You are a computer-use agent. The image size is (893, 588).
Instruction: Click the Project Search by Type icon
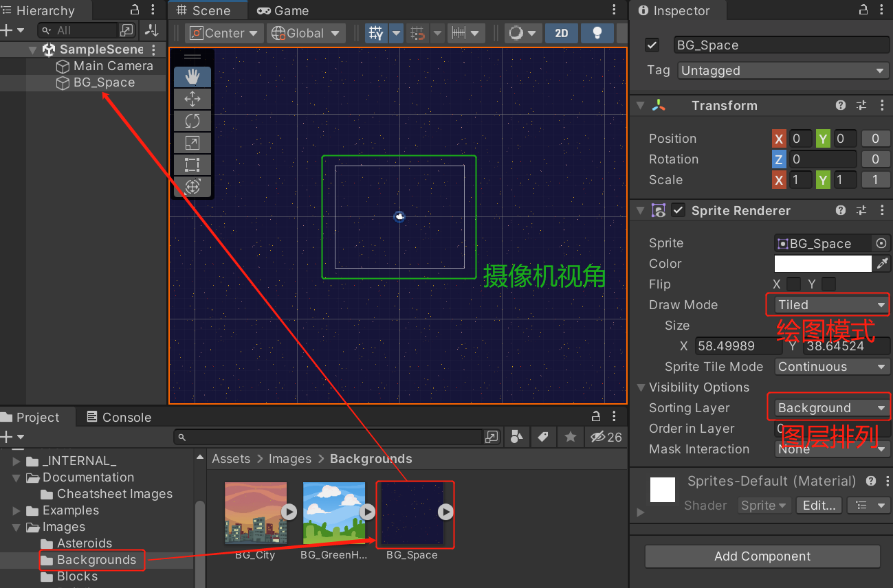click(517, 437)
